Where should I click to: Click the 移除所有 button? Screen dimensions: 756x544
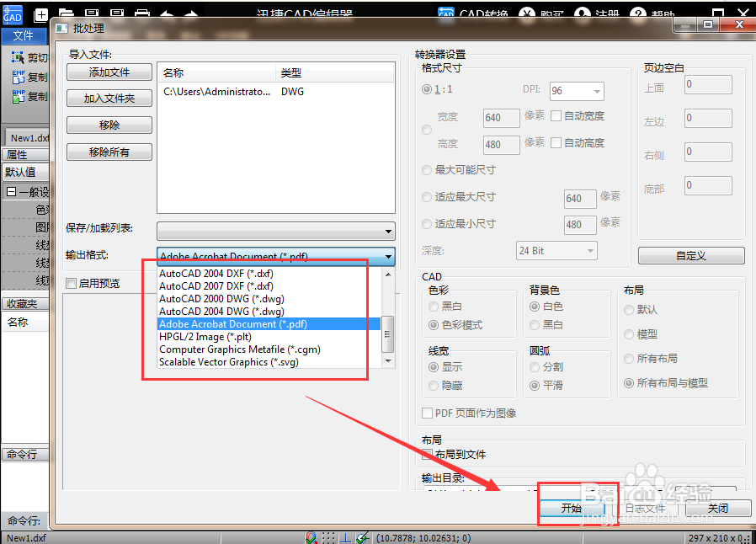(109, 152)
